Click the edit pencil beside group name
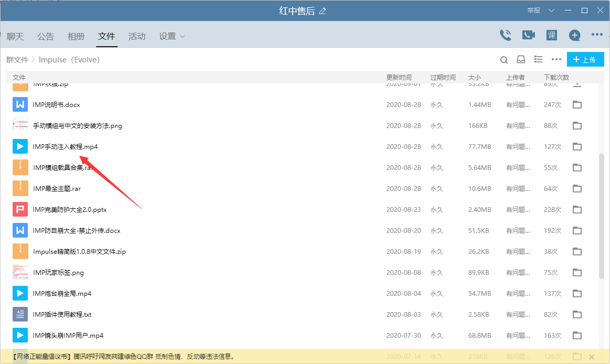Image resolution: width=610 pixels, height=364 pixels. pyautogui.click(x=322, y=11)
